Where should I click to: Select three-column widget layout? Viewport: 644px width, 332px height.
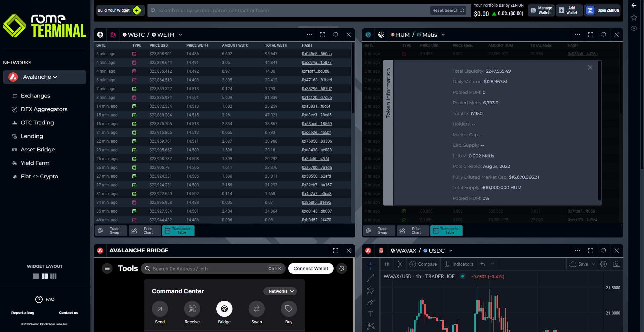click(53, 276)
